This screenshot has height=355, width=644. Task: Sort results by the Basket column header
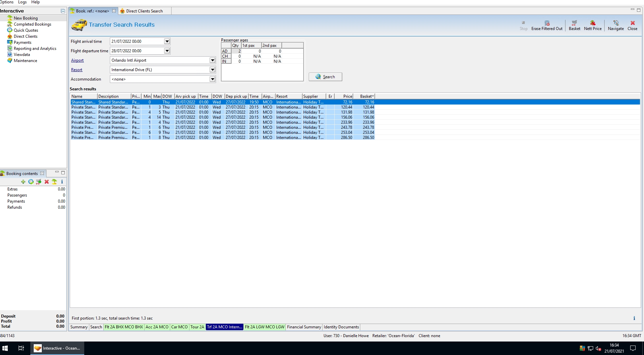pyautogui.click(x=364, y=96)
